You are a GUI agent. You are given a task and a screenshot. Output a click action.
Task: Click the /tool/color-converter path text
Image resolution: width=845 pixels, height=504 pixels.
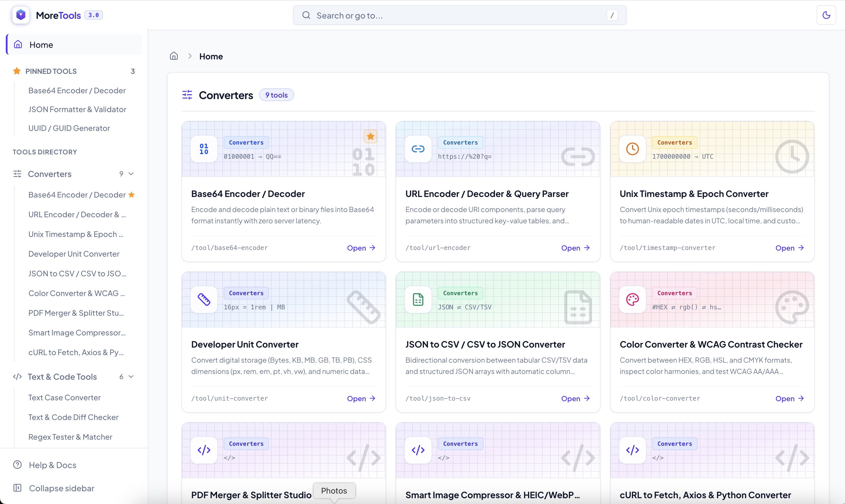[x=660, y=398]
